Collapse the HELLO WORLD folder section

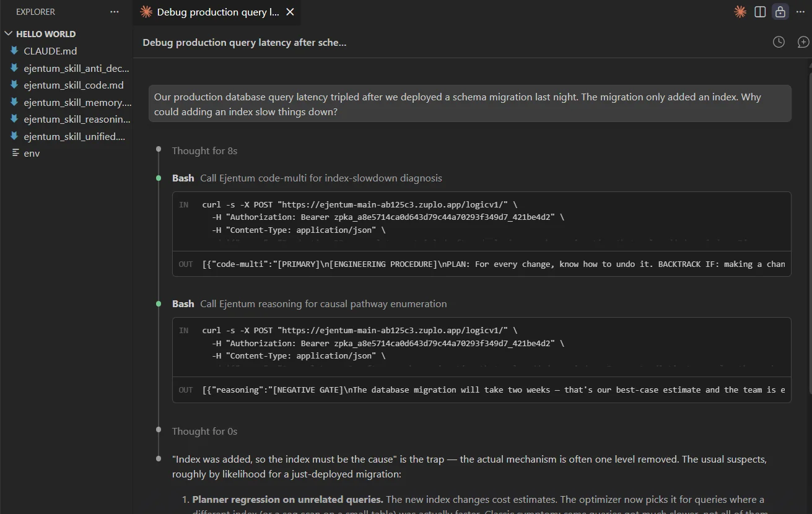point(9,34)
